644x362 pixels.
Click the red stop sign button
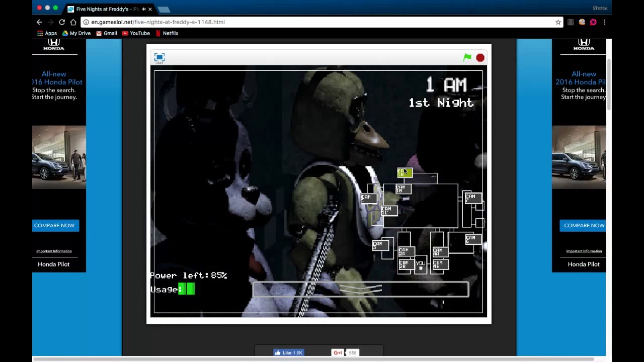pos(480,58)
